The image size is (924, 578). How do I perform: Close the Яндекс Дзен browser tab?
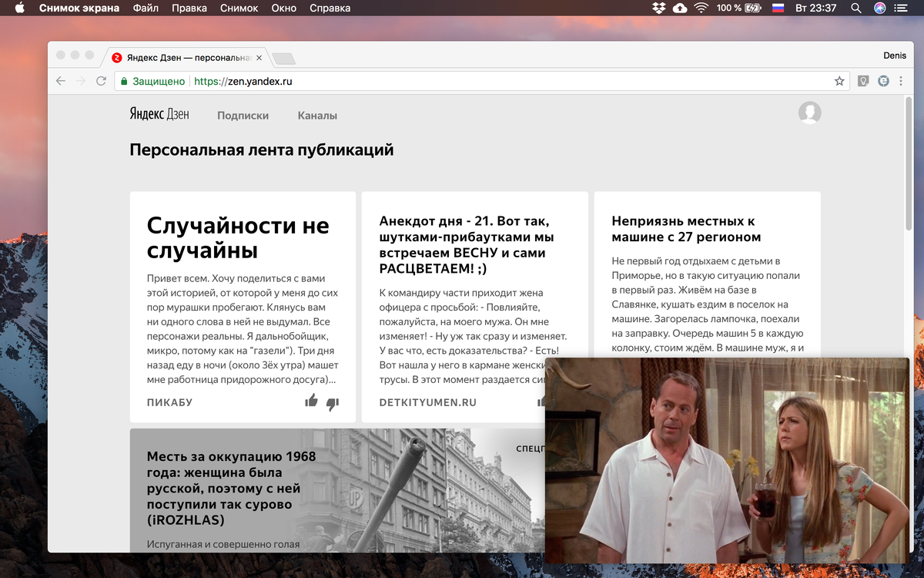pos(259,58)
